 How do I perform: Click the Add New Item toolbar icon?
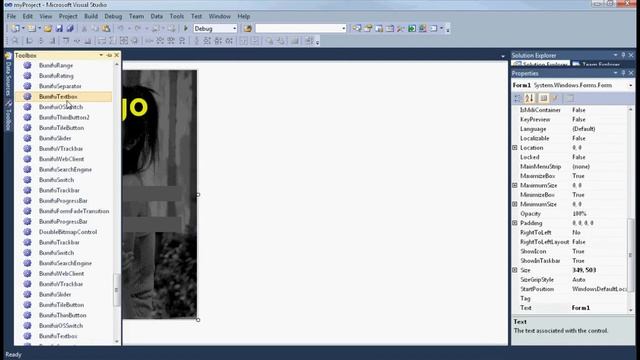31,29
